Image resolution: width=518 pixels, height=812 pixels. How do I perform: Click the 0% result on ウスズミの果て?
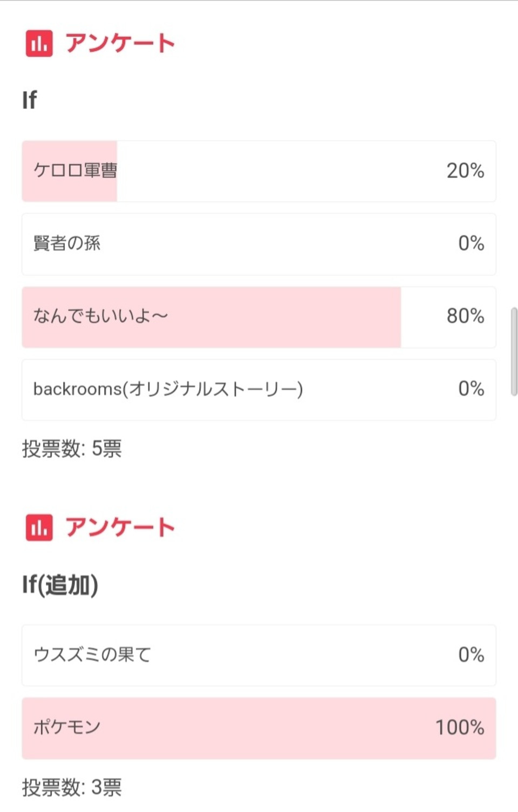471,655
